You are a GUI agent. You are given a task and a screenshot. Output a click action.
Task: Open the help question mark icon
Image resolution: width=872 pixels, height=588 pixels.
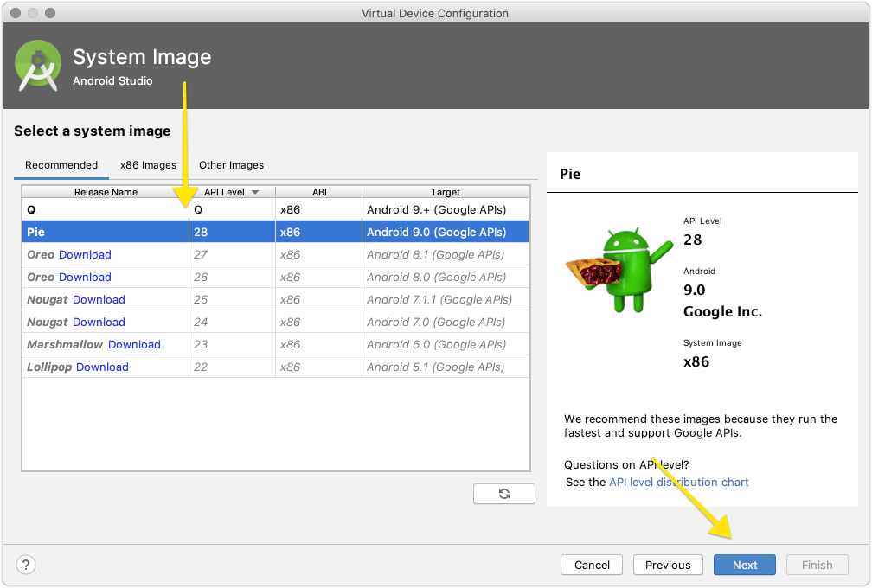26,565
